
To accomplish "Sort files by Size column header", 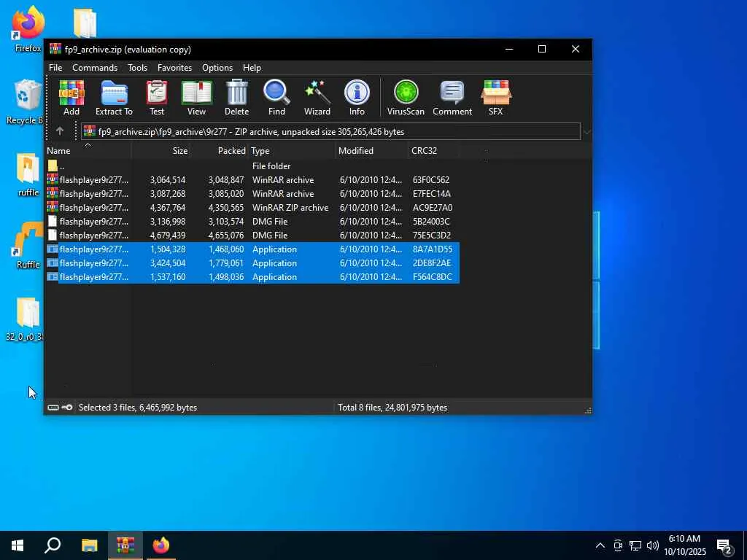I will click(179, 151).
